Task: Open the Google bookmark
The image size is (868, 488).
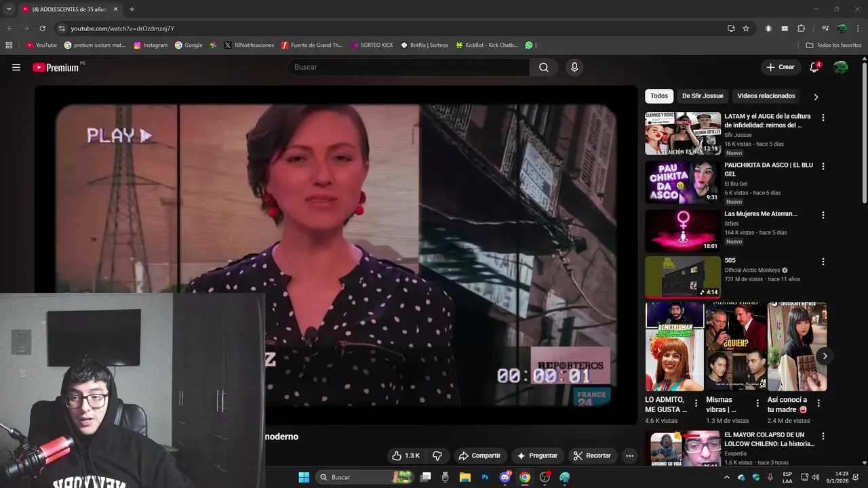Action: click(x=189, y=45)
